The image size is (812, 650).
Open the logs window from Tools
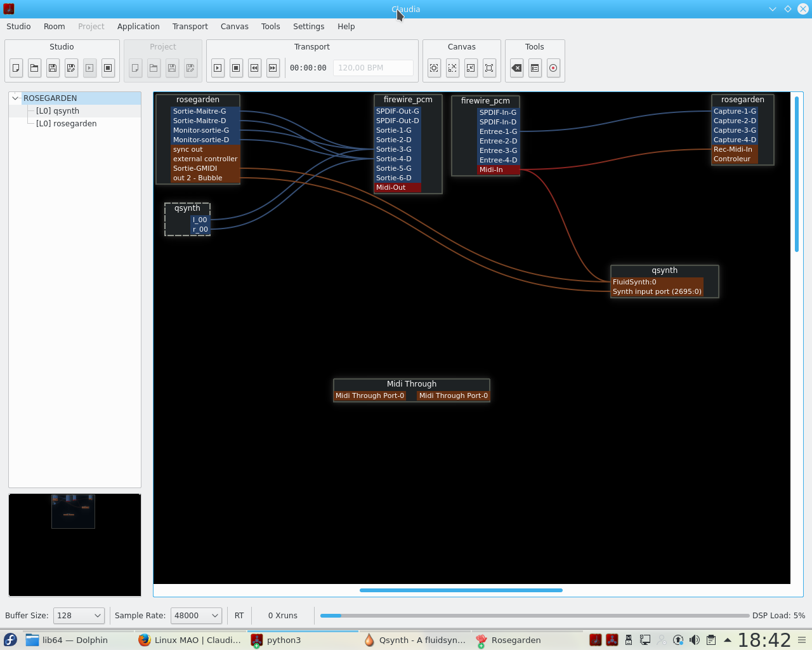click(x=535, y=68)
